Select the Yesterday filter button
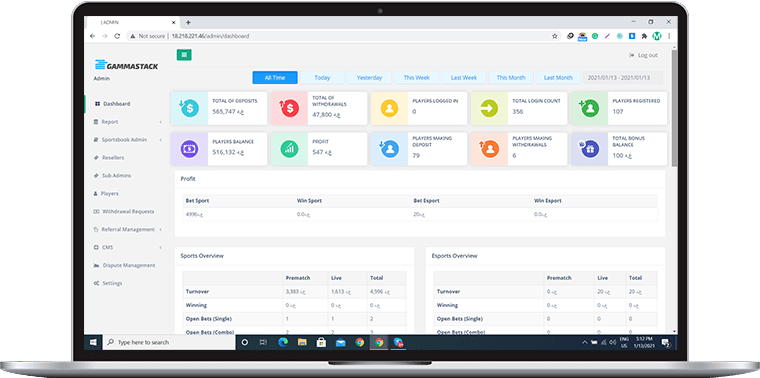 369,78
